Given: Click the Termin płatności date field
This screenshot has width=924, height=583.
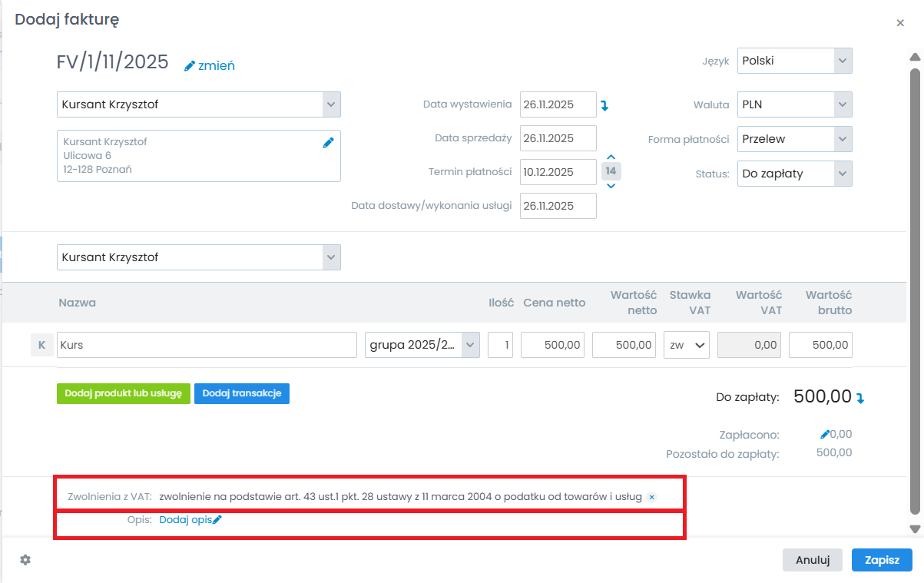Looking at the screenshot, I should click(558, 172).
